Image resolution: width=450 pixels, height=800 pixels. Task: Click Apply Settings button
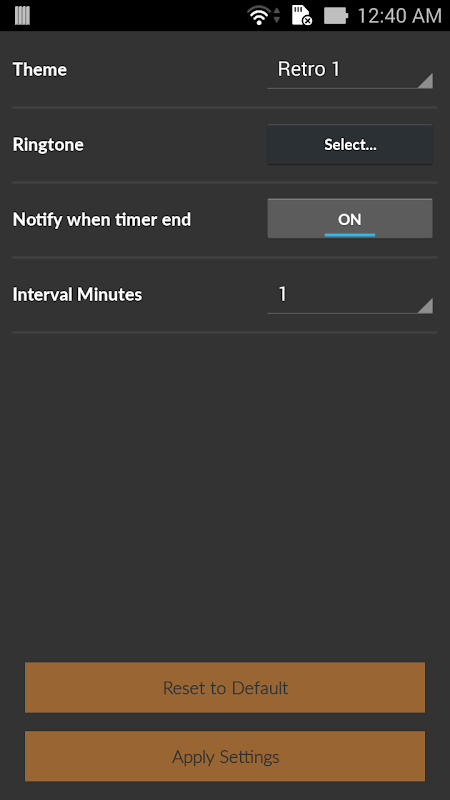[225, 756]
